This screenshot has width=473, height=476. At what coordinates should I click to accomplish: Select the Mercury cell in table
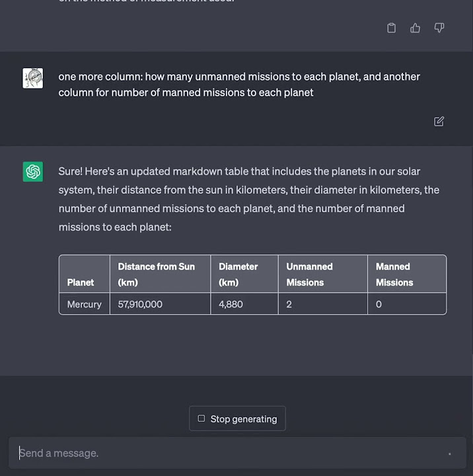(x=85, y=304)
